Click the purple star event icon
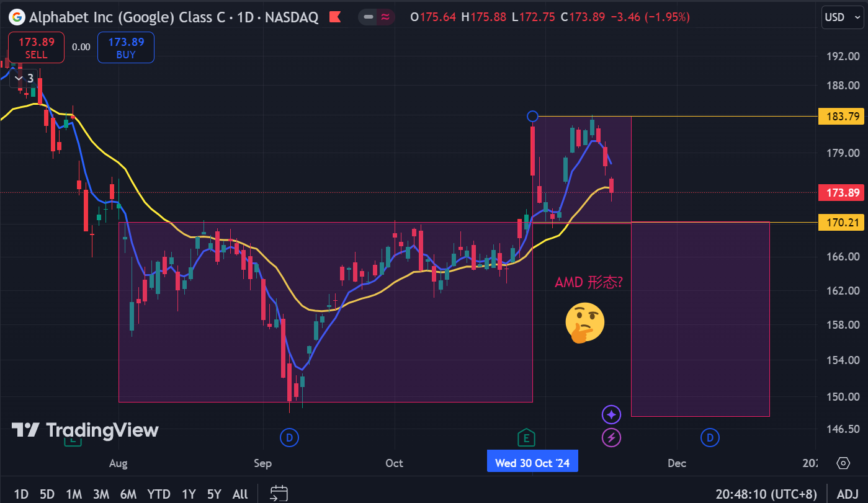Screen dimensions: 868x503 point(612,414)
